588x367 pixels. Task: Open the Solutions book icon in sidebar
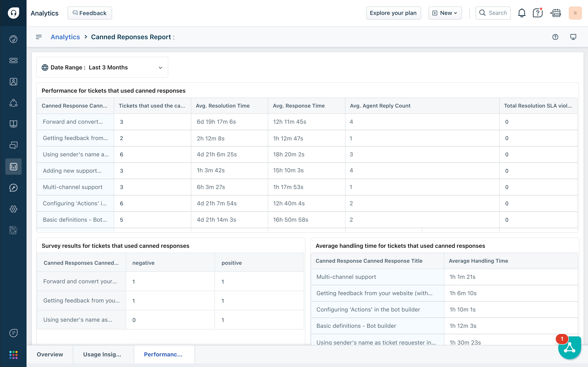tap(13, 124)
